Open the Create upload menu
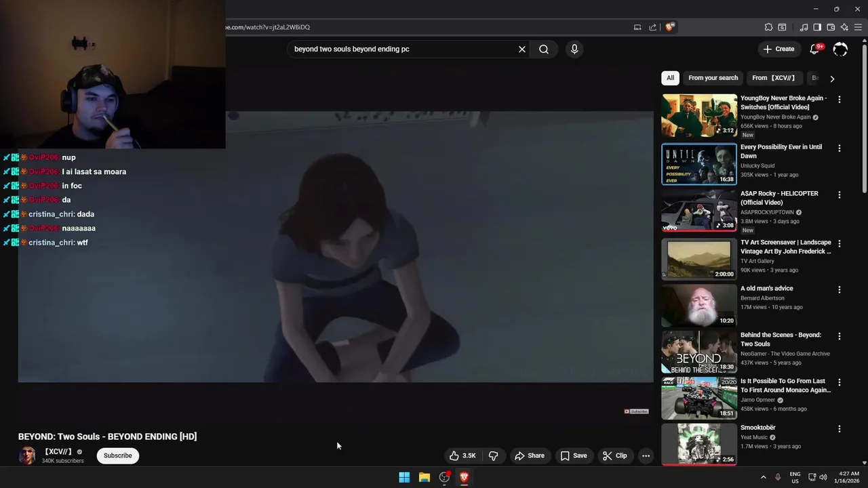868x488 pixels. tap(778, 49)
